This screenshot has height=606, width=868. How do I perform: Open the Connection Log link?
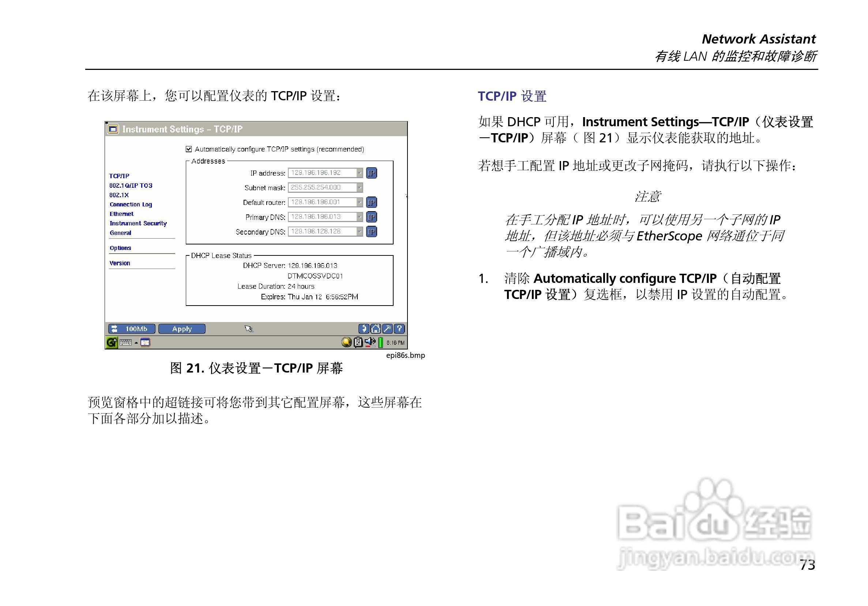pyautogui.click(x=131, y=204)
